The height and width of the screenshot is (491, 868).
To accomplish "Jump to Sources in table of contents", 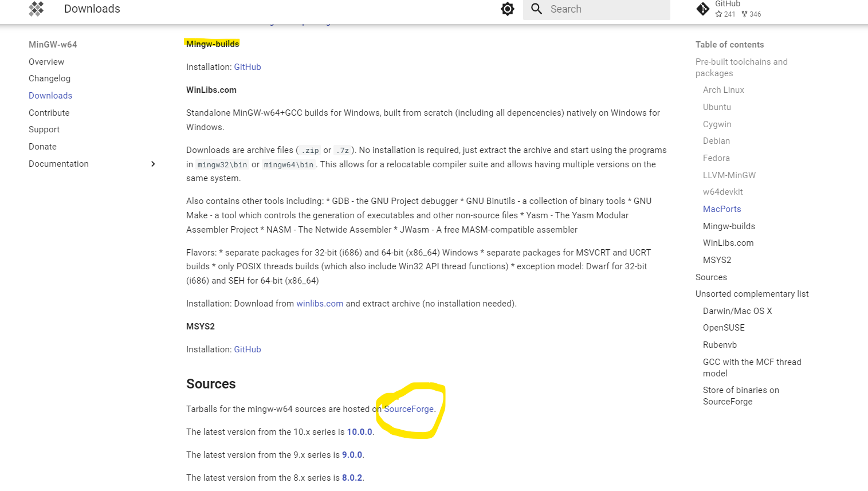I will [x=711, y=277].
